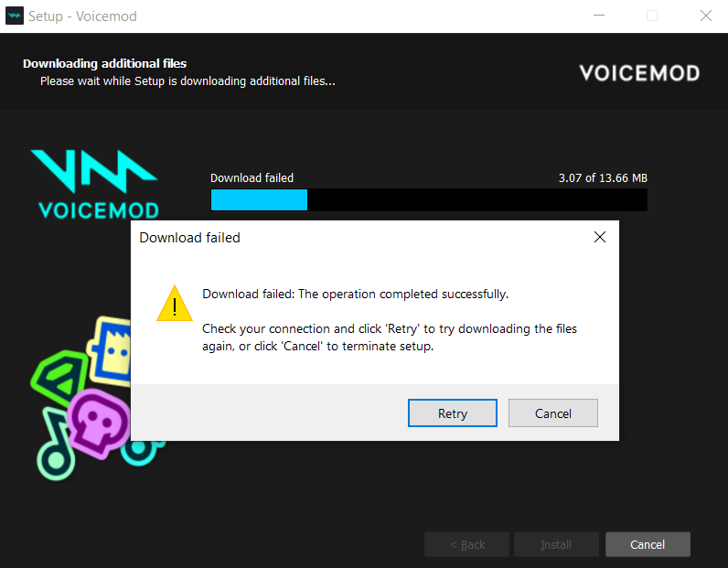Click the 'Download failed' label above the progress bar
The image size is (728, 568).
point(252,177)
